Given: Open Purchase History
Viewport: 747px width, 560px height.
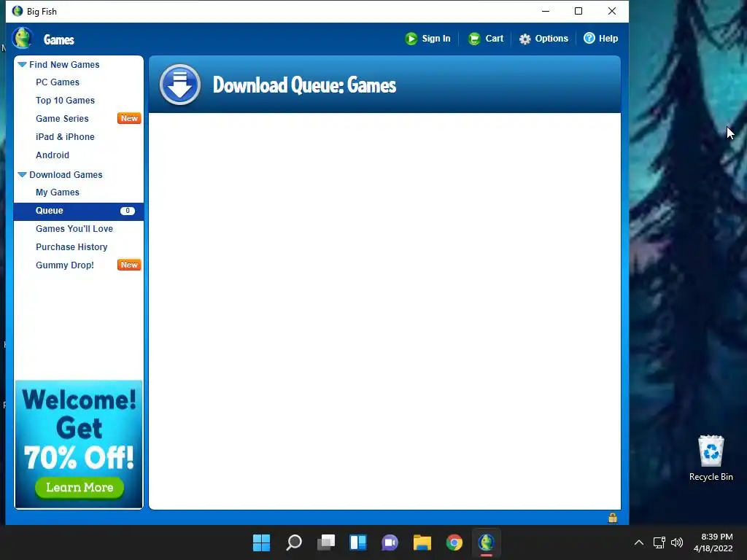Looking at the screenshot, I should pos(71,247).
